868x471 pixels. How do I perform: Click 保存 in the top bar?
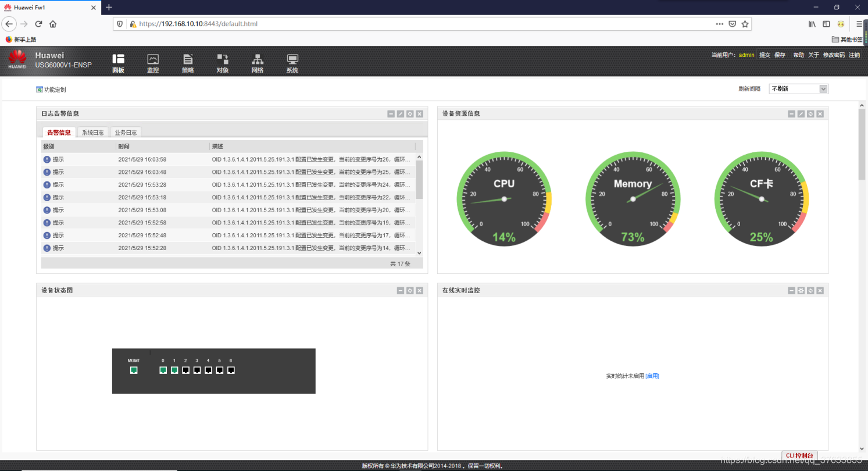780,55
